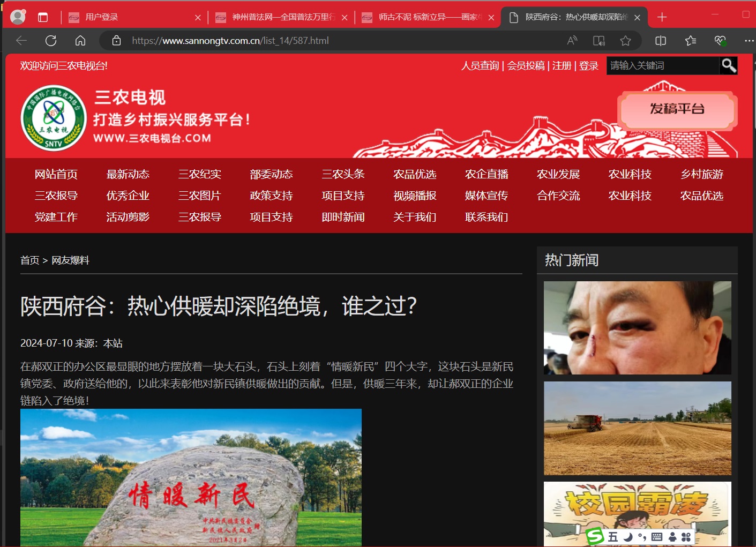Viewport: 756px width, 547px height.
Task: Click the 注册 link
Action: click(562, 65)
